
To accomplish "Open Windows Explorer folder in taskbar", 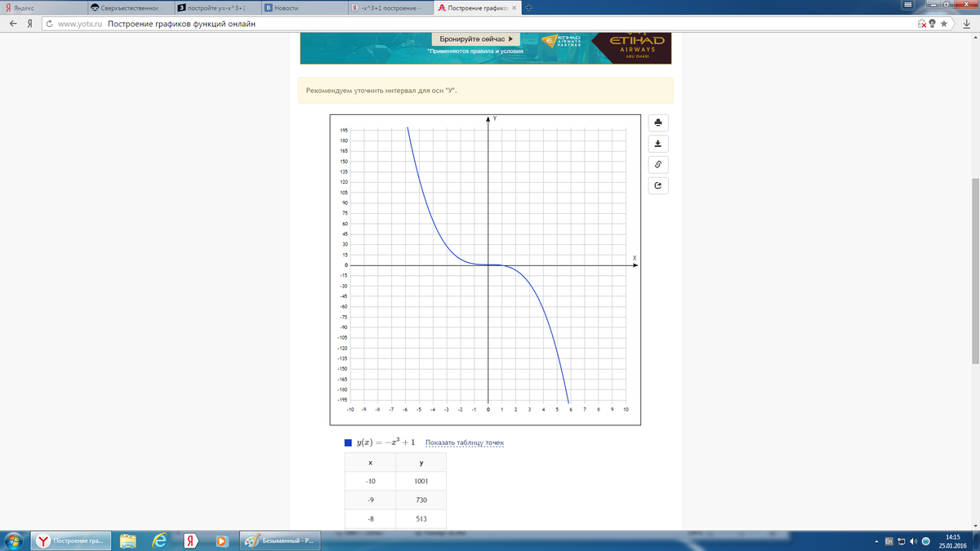I will 128,540.
